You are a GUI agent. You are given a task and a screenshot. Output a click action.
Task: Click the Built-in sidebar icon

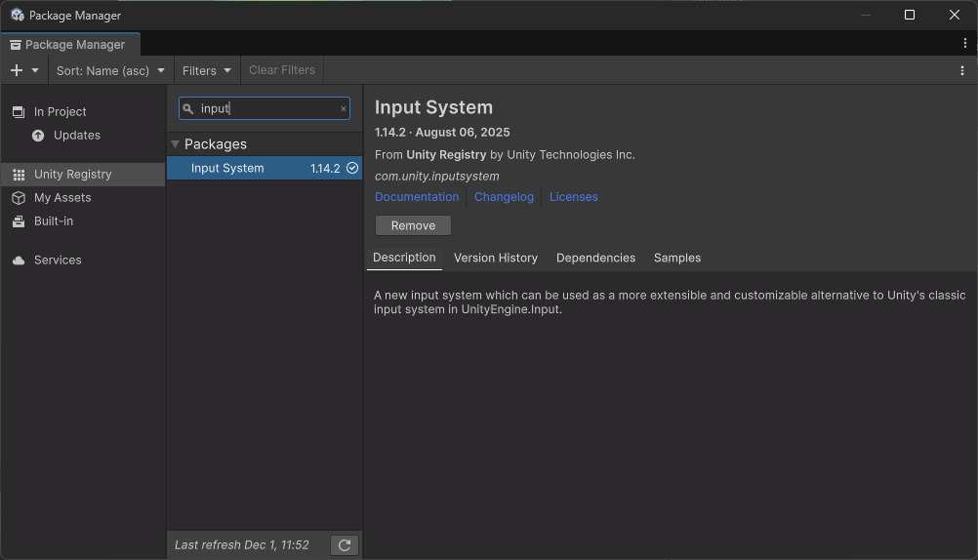coord(19,221)
